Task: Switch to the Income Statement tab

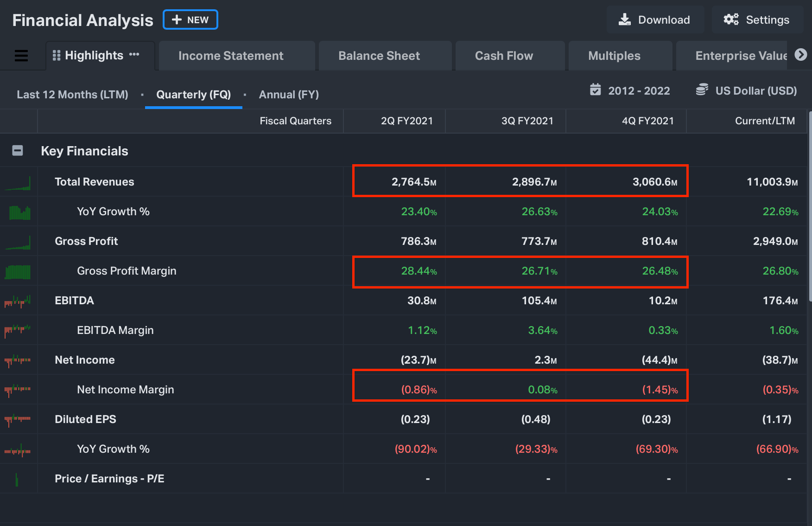Action: pyautogui.click(x=231, y=56)
